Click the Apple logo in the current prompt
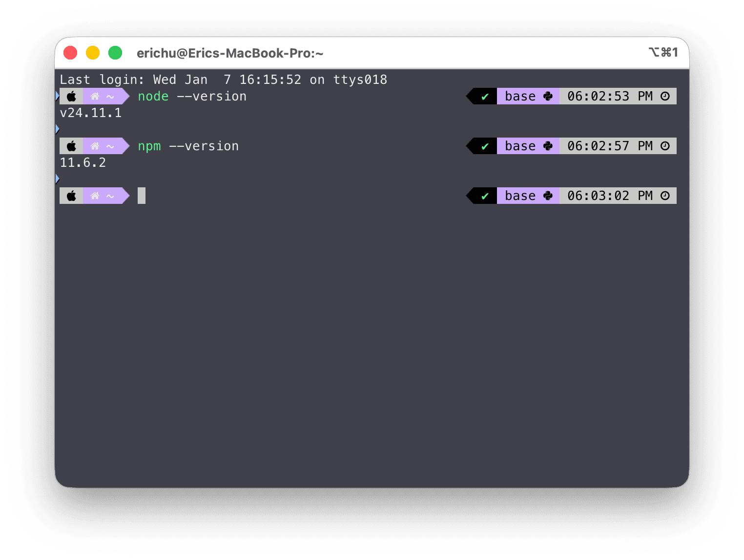744x560 pixels. coord(71,196)
